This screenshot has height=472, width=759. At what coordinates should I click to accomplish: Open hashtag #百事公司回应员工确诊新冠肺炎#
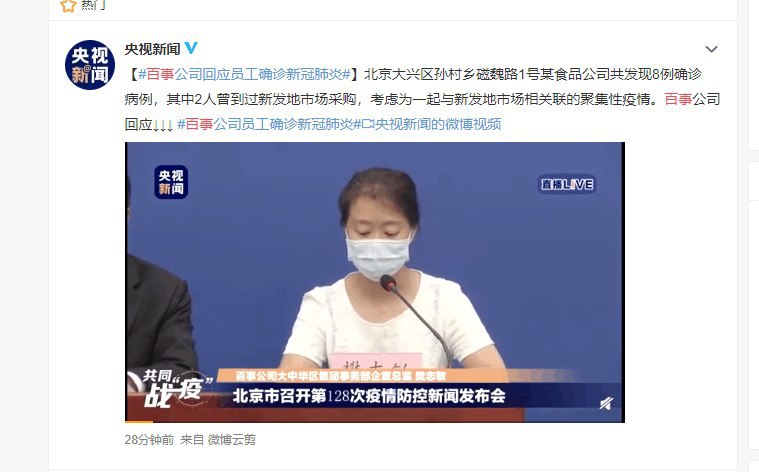(244, 74)
